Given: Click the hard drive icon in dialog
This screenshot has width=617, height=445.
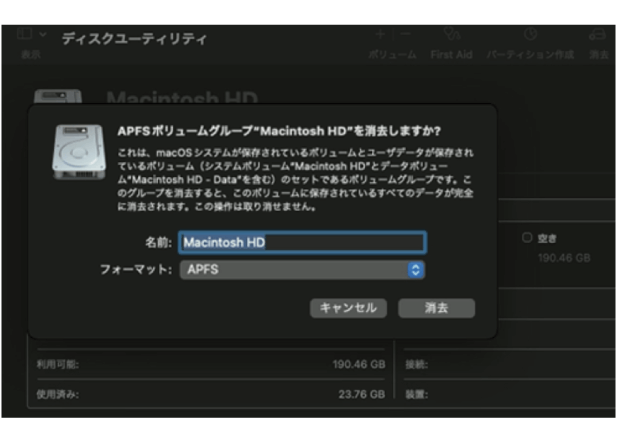Looking at the screenshot, I should [78, 153].
